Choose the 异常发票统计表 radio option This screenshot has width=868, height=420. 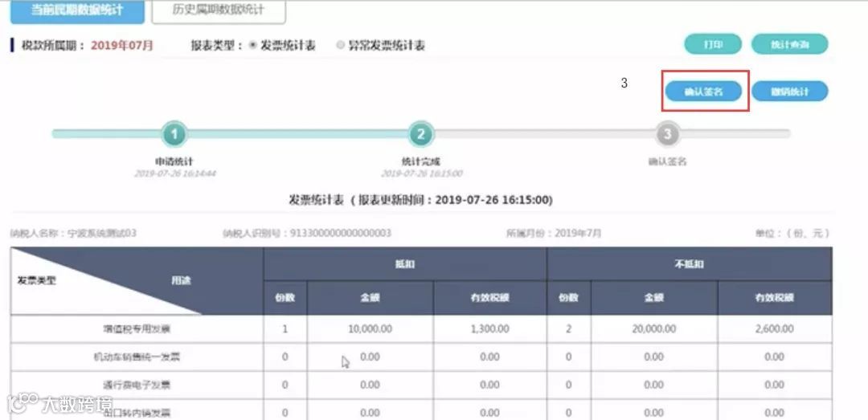coord(341,46)
